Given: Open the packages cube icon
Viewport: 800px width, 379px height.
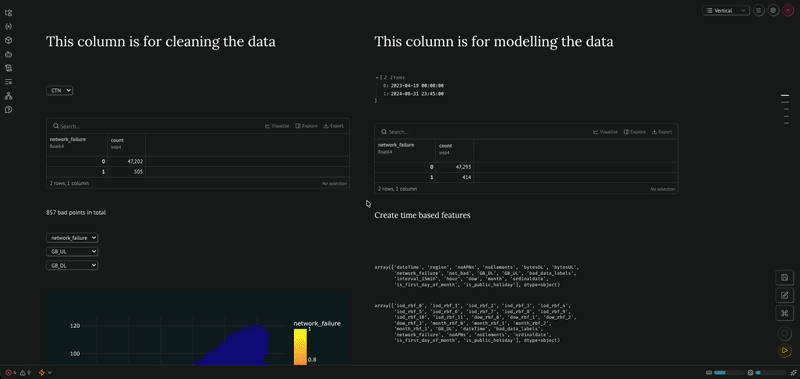Looking at the screenshot, I should (8, 40).
